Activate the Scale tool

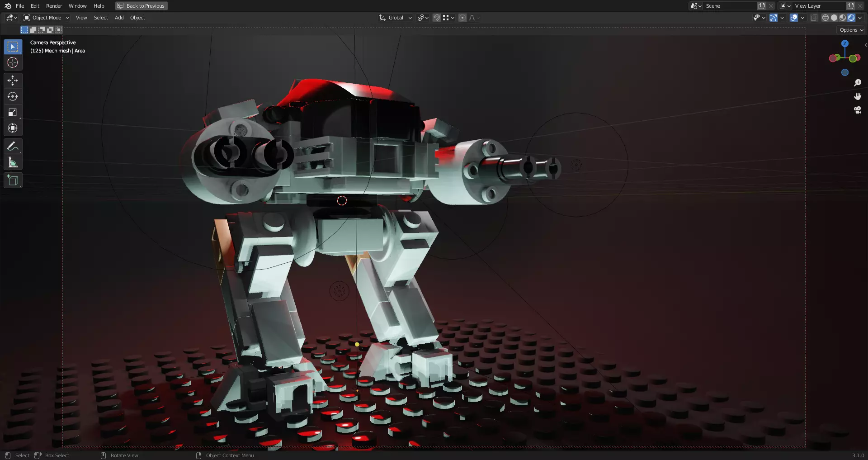click(13, 112)
